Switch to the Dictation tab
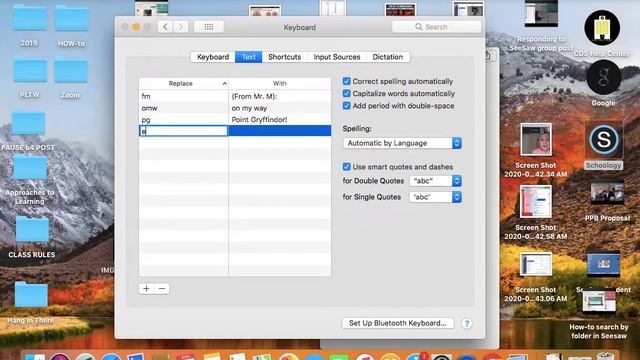The width and height of the screenshot is (640, 360). click(388, 57)
